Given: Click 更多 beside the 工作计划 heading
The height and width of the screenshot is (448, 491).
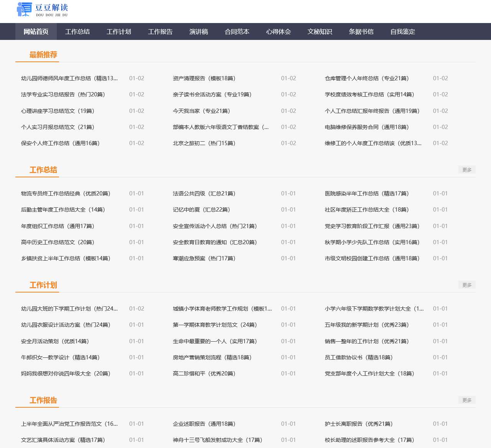Looking at the screenshot, I should pyautogui.click(x=466, y=284).
